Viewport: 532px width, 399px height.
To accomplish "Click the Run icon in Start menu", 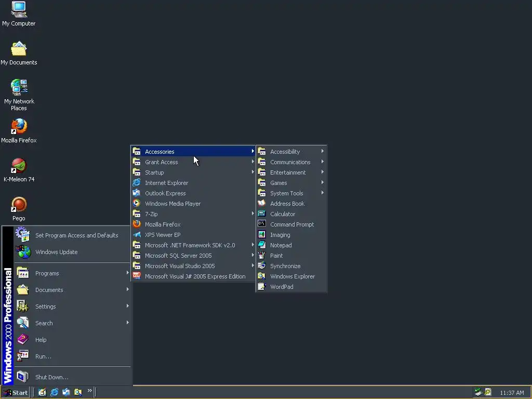I will 23,356.
